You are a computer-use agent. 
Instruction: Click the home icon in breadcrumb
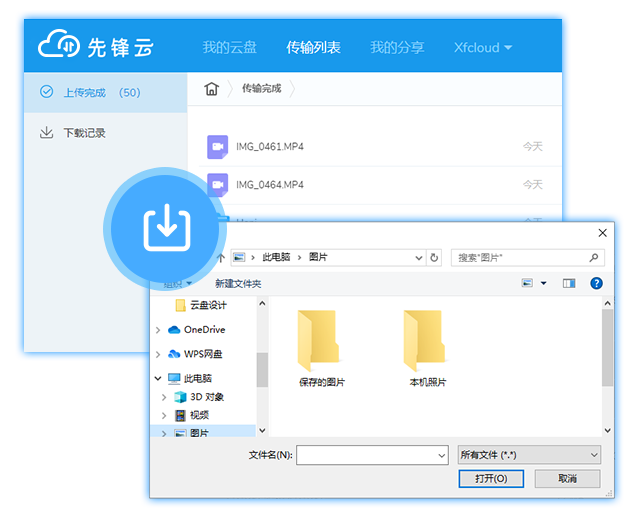coord(211,88)
